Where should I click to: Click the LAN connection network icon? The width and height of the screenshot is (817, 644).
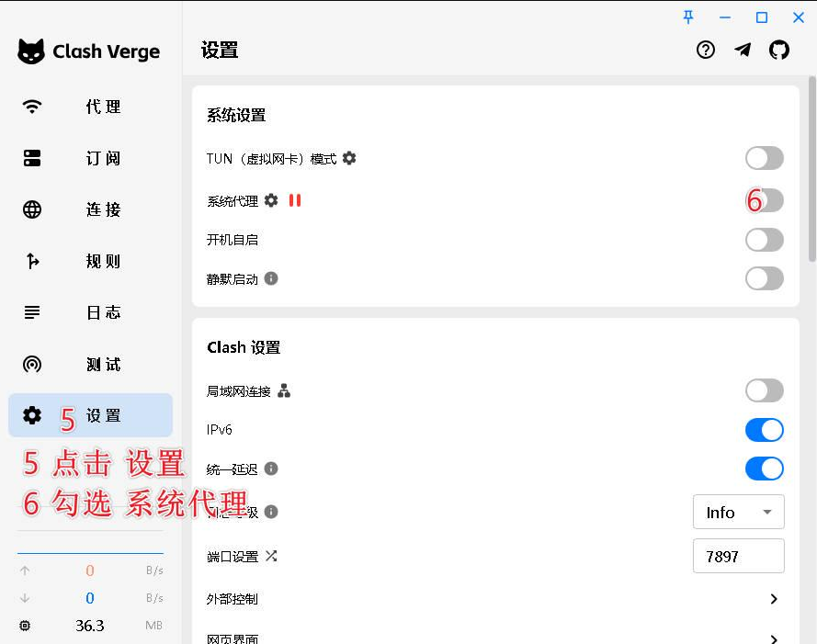coord(284,391)
